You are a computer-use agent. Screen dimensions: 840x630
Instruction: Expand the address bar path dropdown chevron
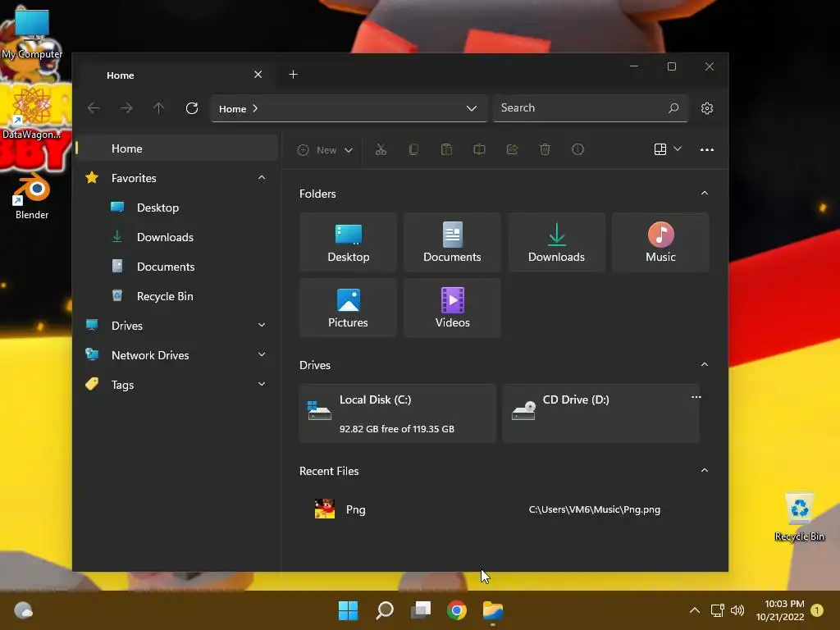click(x=472, y=108)
